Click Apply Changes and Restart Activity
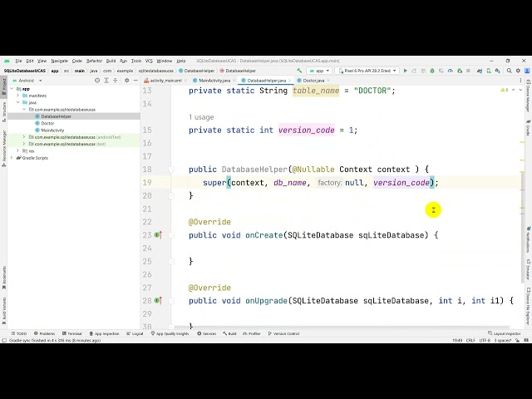This screenshot has height=399, width=532. point(414,71)
